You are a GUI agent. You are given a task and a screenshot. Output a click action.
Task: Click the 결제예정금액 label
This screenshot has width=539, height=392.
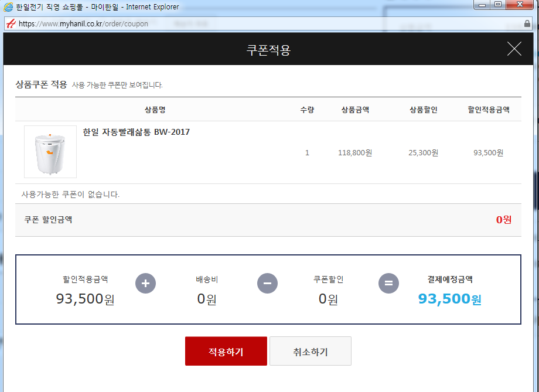449,279
